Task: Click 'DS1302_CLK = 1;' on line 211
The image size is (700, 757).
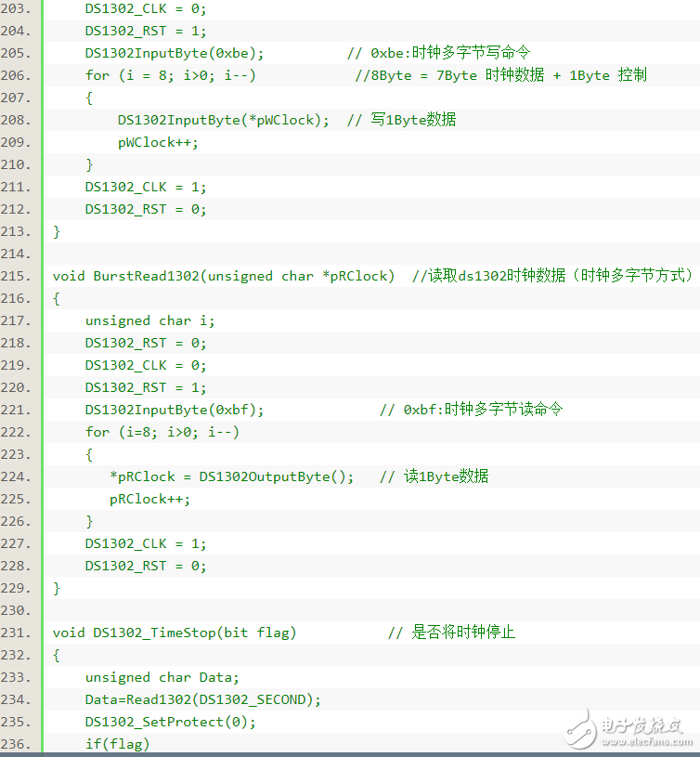Action: pyautogui.click(x=146, y=187)
